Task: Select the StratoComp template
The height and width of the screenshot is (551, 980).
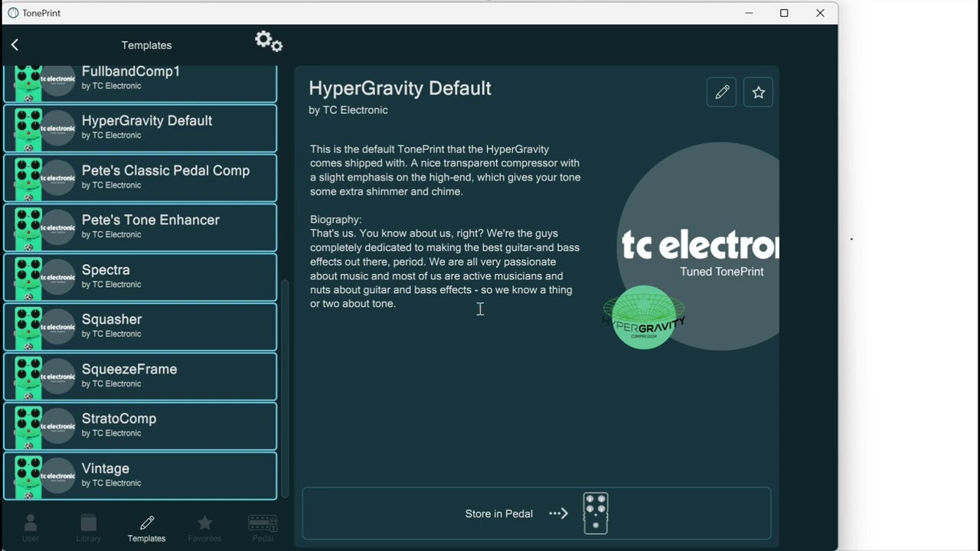Action: (140, 426)
